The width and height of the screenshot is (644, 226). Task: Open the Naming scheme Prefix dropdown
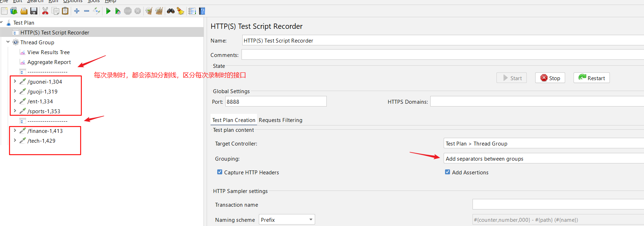click(x=287, y=220)
